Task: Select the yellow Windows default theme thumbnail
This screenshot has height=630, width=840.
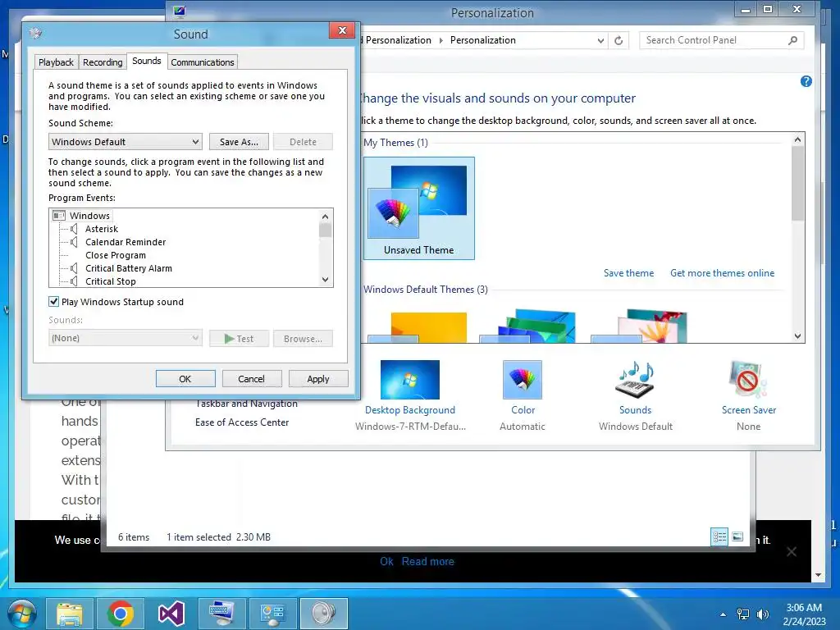Action: click(x=418, y=326)
